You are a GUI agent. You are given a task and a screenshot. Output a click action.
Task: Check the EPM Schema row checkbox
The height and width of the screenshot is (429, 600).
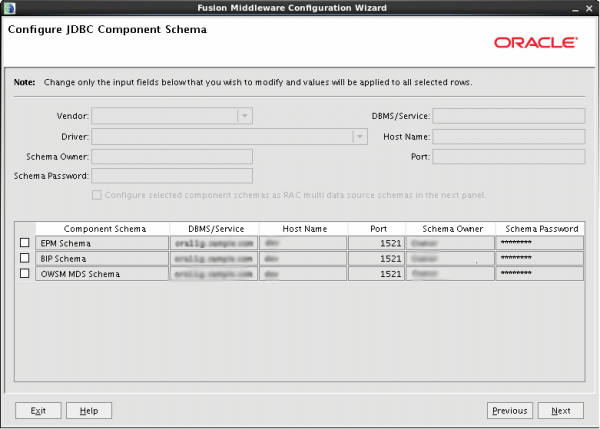(x=24, y=243)
